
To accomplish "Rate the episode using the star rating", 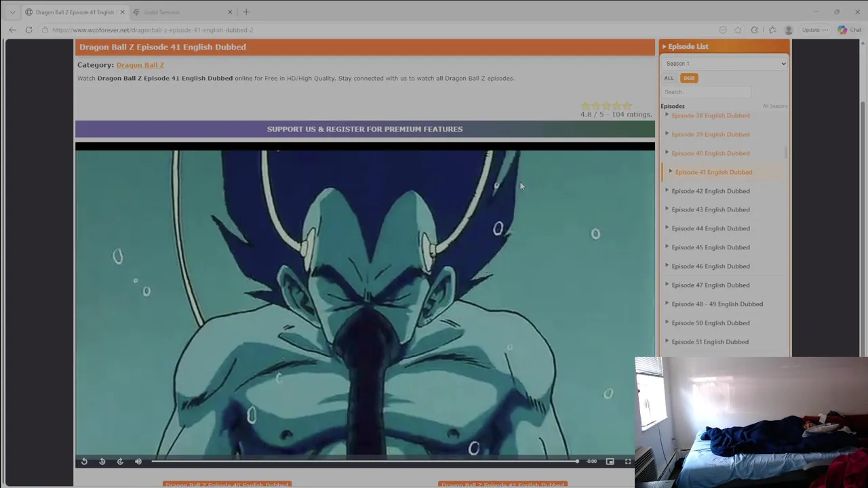I will point(606,106).
